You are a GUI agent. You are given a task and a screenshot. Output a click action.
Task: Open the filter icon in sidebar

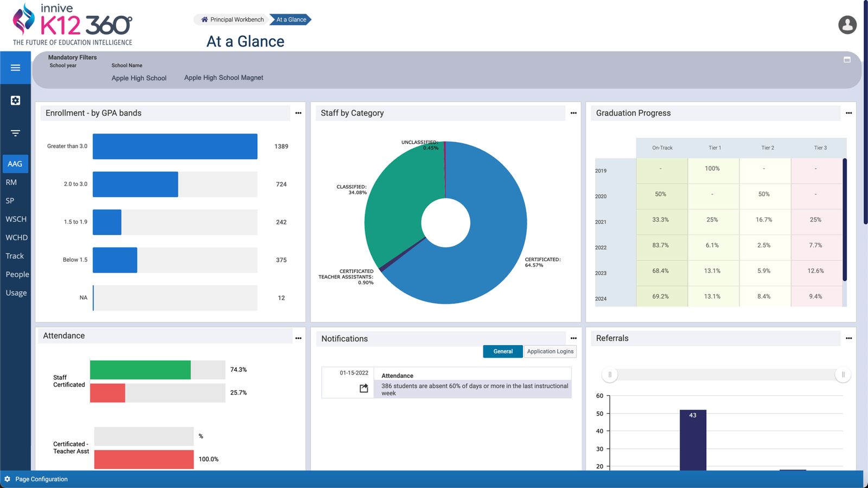(15, 133)
